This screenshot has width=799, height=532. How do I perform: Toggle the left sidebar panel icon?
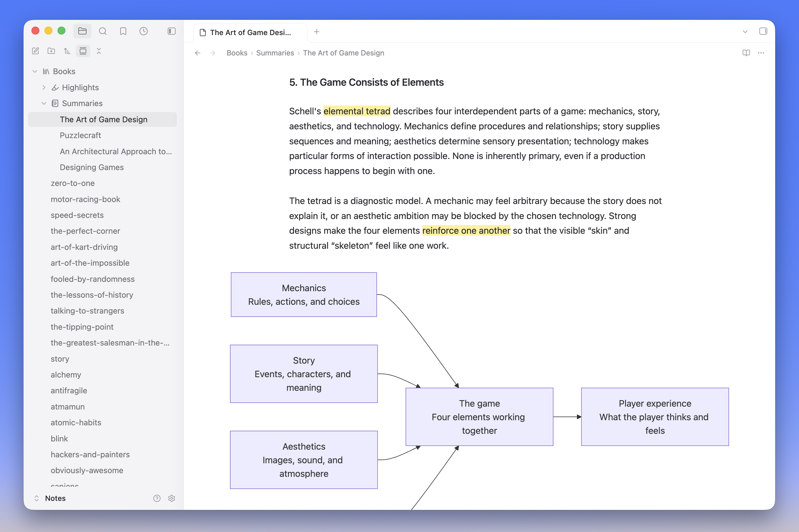click(x=171, y=31)
